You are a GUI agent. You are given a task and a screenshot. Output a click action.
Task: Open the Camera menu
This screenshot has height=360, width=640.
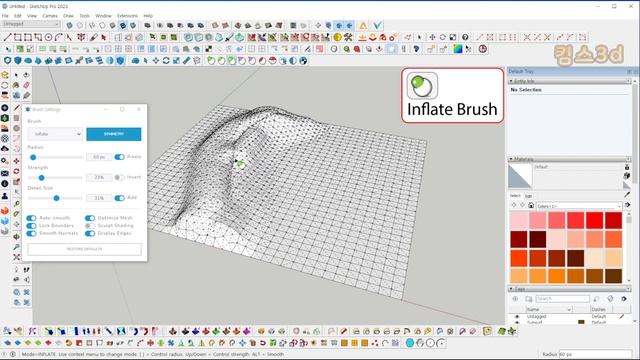50,16
